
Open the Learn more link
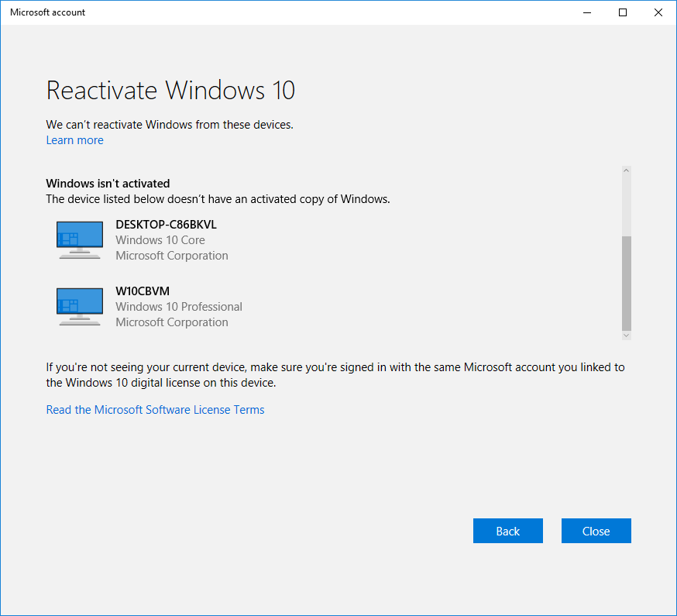[74, 140]
